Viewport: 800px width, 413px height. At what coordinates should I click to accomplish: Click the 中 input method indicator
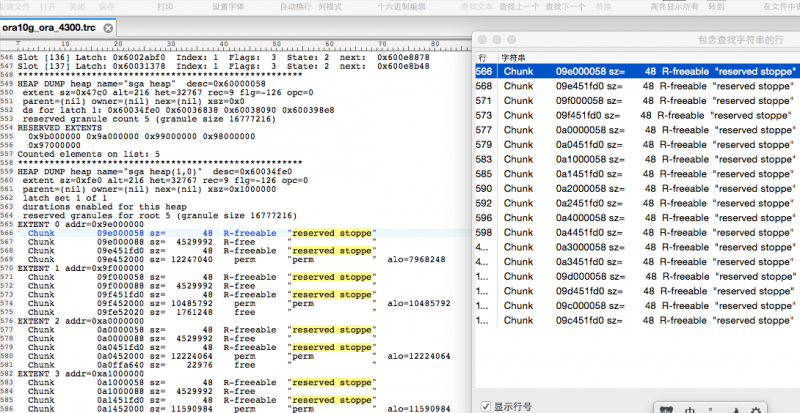click(690, 409)
